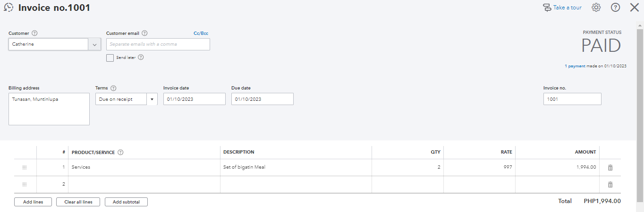This screenshot has height=212, width=644.
Task: Click the Invoice date field
Action: click(195, 99)
